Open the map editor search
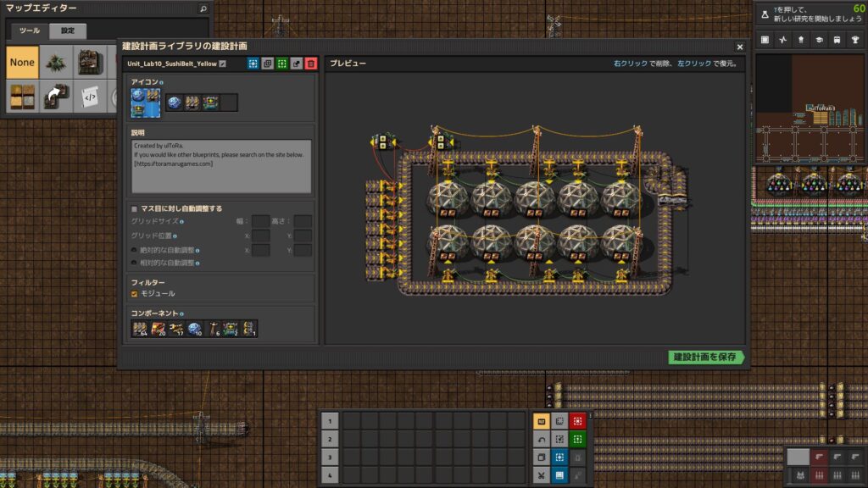The height and width of the screenshot is (488, 868). 203,8
